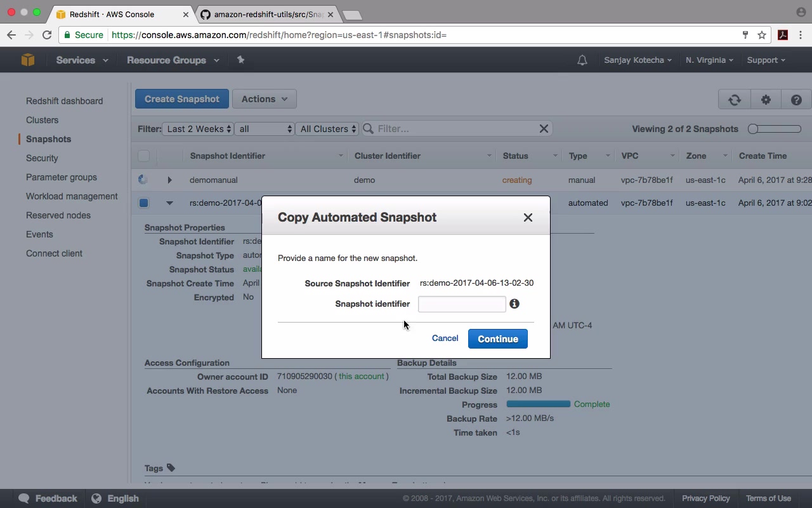The image size is (812, 508).
Task: Go back in the browser
Action: (x=11, y=35)
